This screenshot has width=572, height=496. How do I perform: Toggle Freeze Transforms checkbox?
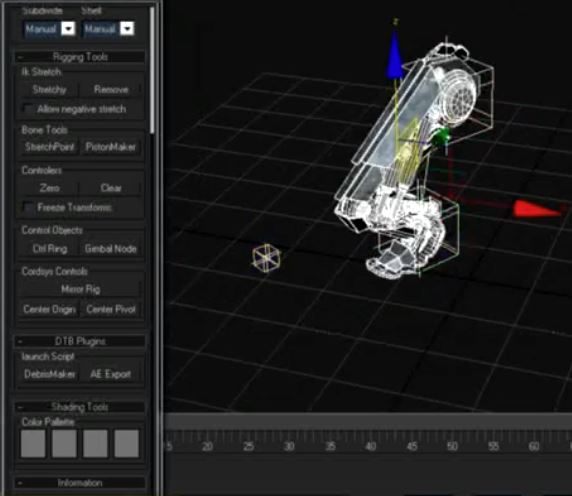[28, 207]
